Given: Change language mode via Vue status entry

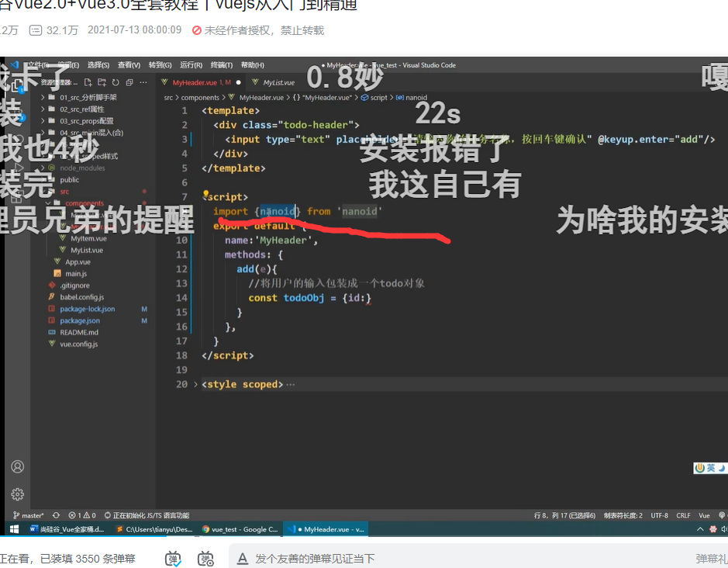Looking at the screenshot, I should 704,515.
